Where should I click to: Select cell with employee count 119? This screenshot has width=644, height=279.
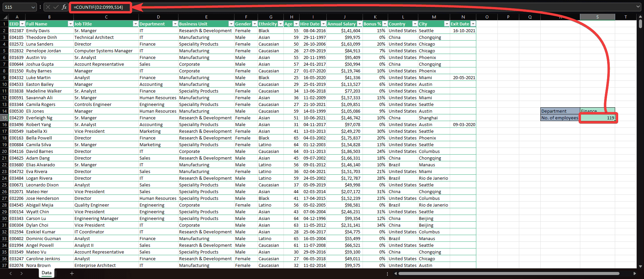click(597, 118)
